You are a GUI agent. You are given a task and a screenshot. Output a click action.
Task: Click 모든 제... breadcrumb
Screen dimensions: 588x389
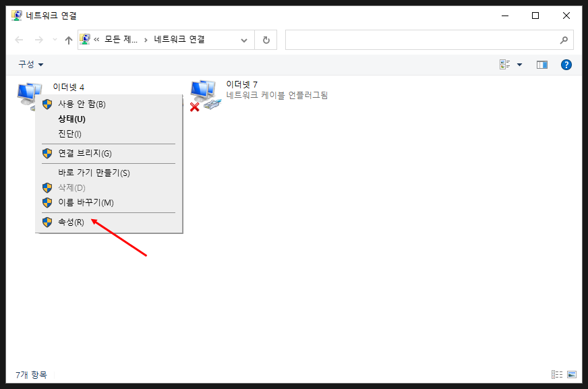click(121, 39)
